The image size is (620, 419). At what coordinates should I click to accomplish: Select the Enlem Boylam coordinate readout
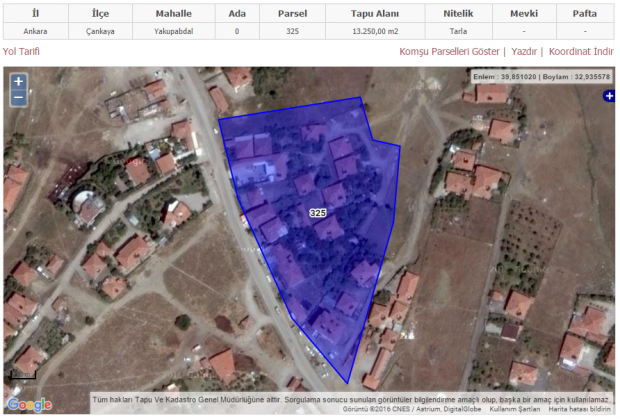(x=541, y=77)
